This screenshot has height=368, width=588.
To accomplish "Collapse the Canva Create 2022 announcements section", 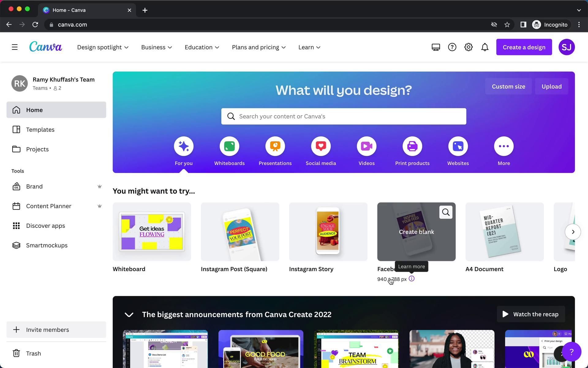I will point(129,315).
